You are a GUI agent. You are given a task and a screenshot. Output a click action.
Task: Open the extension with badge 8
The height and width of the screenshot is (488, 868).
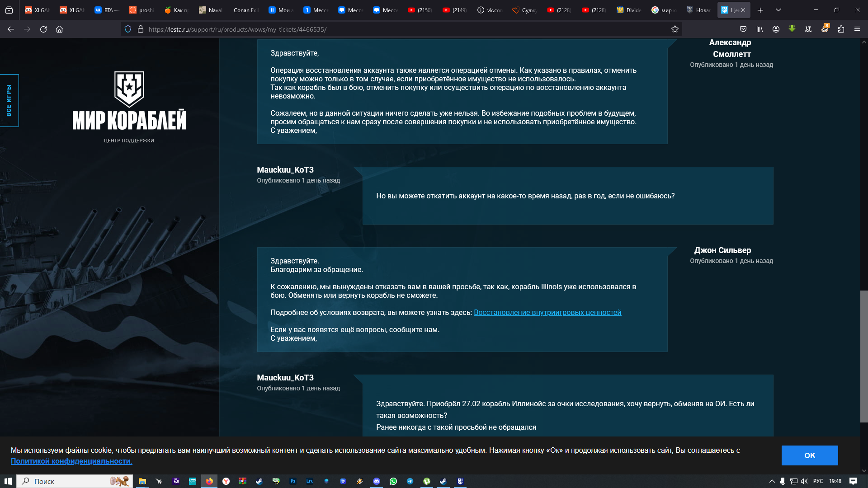click(x=825, y=29)
